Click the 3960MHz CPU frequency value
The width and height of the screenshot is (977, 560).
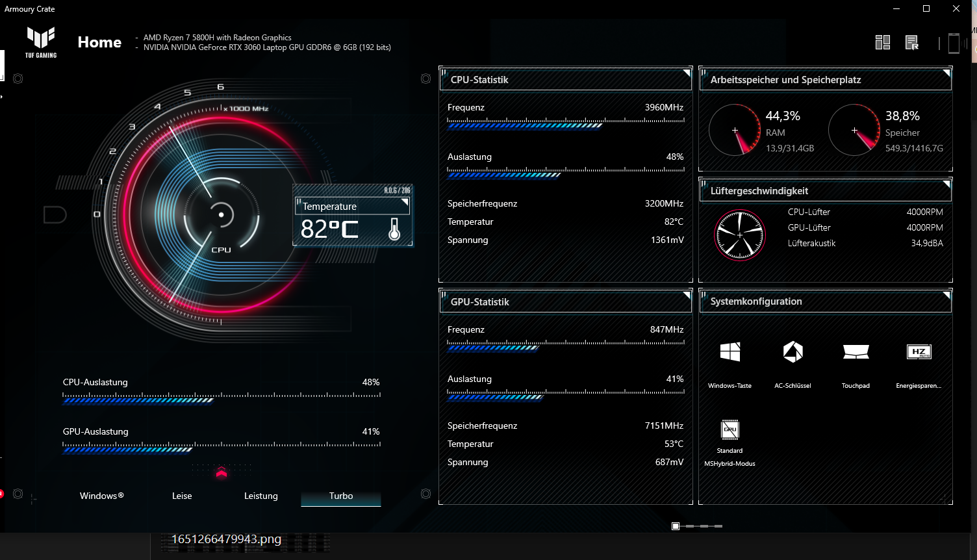[664, 107]
